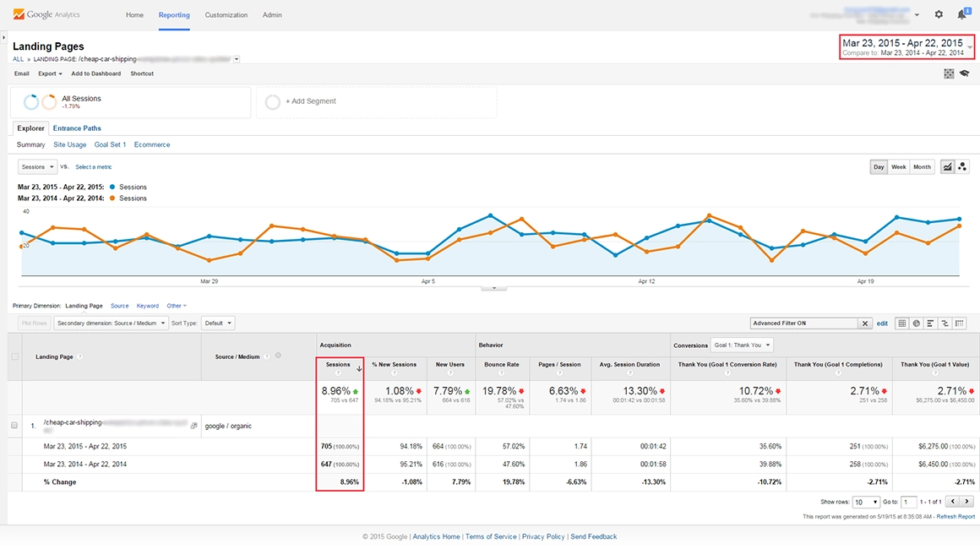The height and width of the screenshot is (549, 980).
Task: Select the pie chart percentage view icon
Action: pos(916,323)
